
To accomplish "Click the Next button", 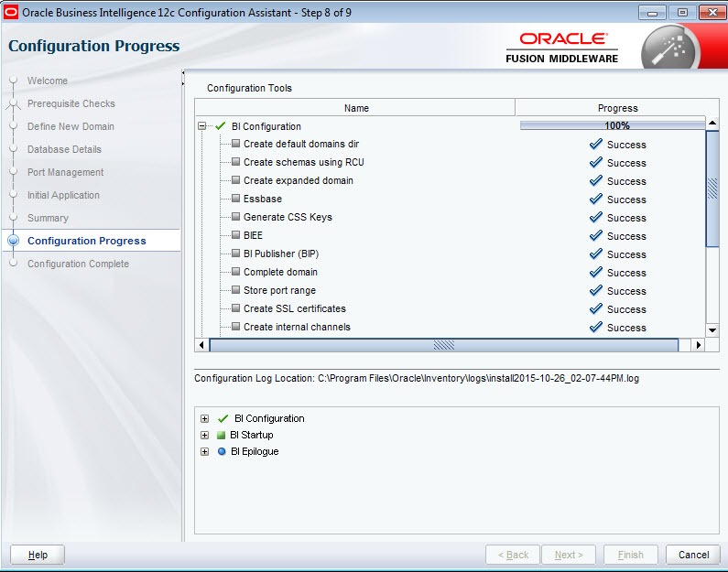I will coord(569,555).
